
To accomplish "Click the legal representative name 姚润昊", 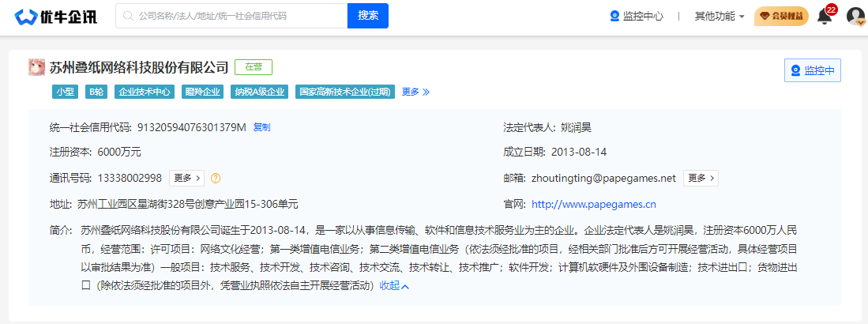I will pos(577,127).
